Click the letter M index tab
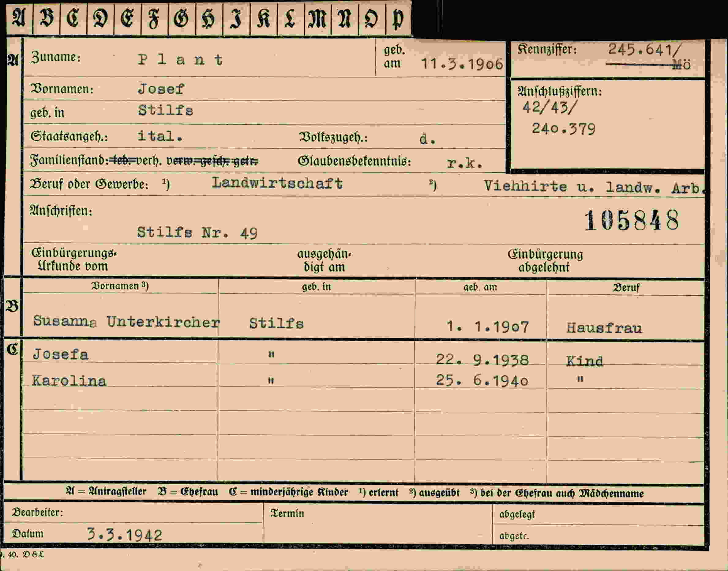This screenshot has width=728, height=571. pos(317,18)
